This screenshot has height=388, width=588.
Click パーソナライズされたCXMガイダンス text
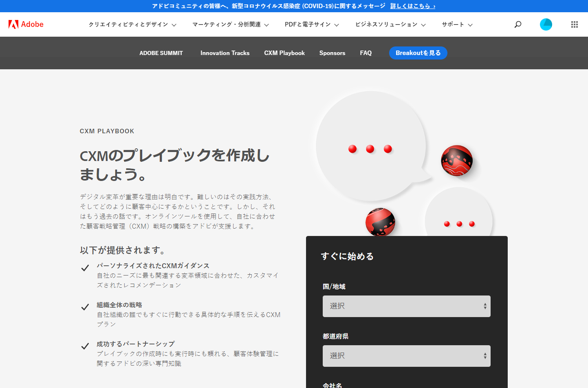(x=153, y=266)
